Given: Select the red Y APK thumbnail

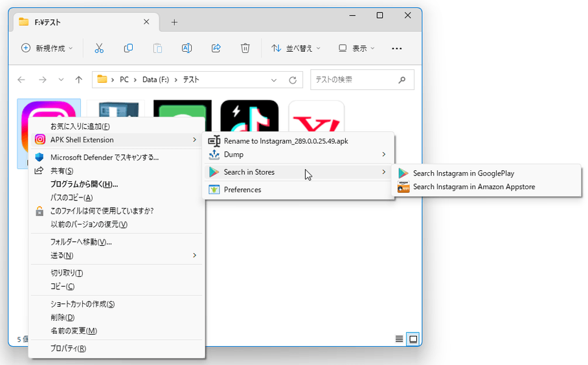Looking at the screenshot, I should [x=317, y=115].
